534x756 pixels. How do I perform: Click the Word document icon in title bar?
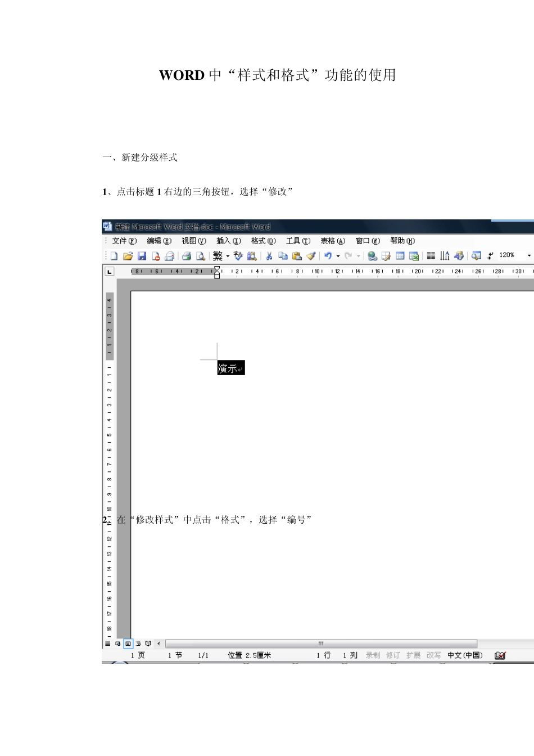click(107, 226)
